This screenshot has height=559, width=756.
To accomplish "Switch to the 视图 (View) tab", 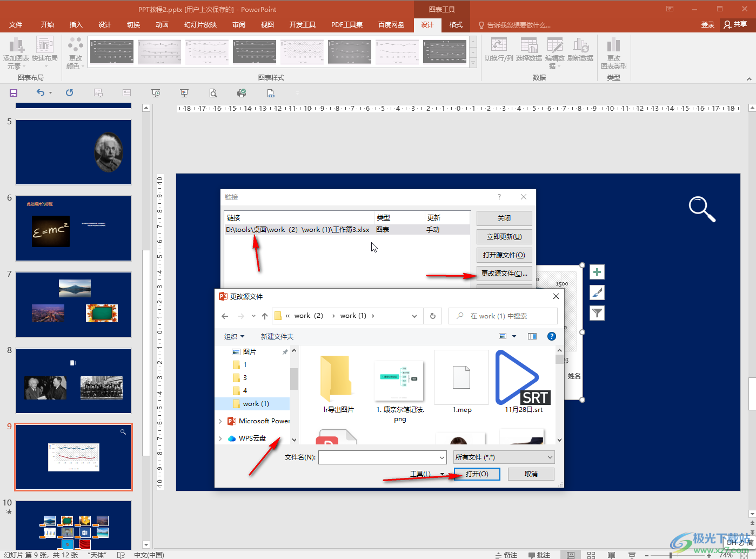I will (267, 25).
